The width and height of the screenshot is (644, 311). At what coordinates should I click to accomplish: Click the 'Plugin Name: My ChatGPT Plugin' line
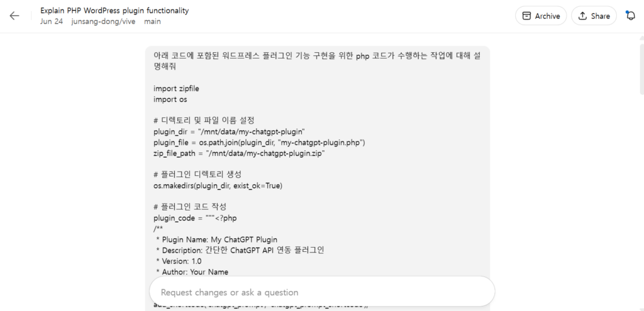click(x=217, y=239)
